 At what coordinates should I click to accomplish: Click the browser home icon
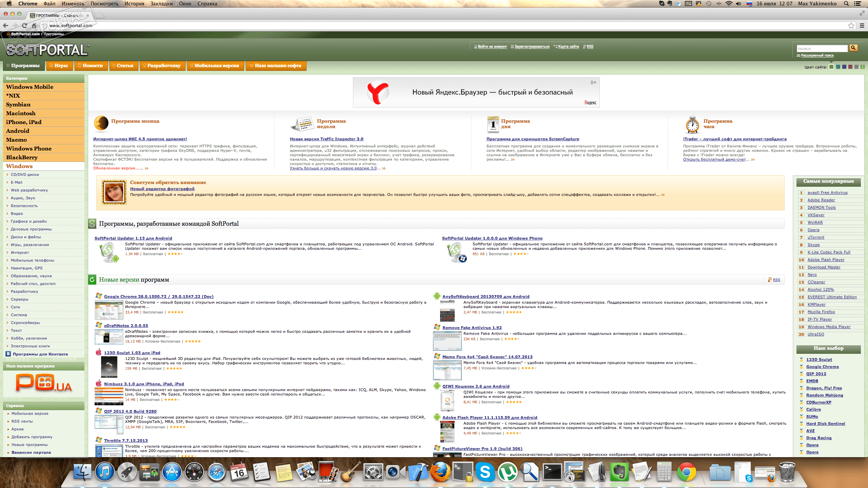[x=34, y=25]
